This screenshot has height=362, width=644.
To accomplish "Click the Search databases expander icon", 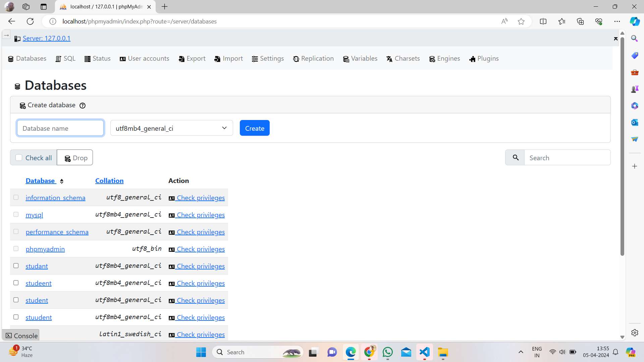I will click(515, 157).
